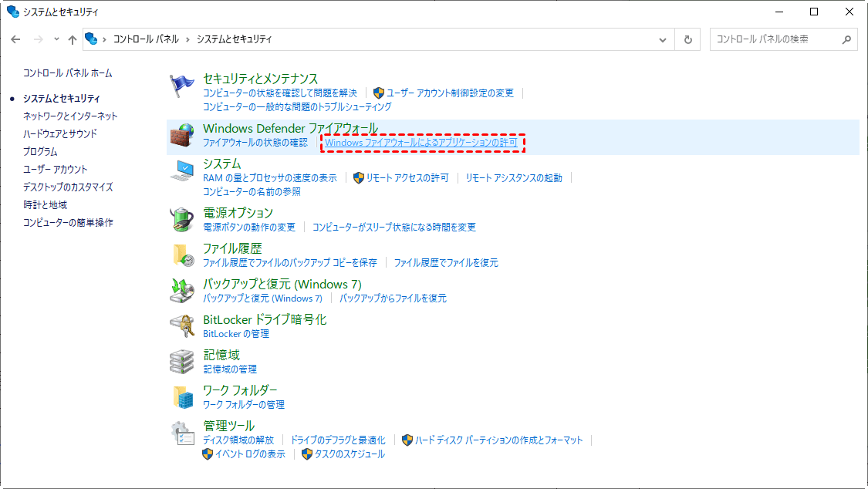Click the ファイル履歴 folder icon
Viewport: 868px width, 489px height.
tap(183, 255)
